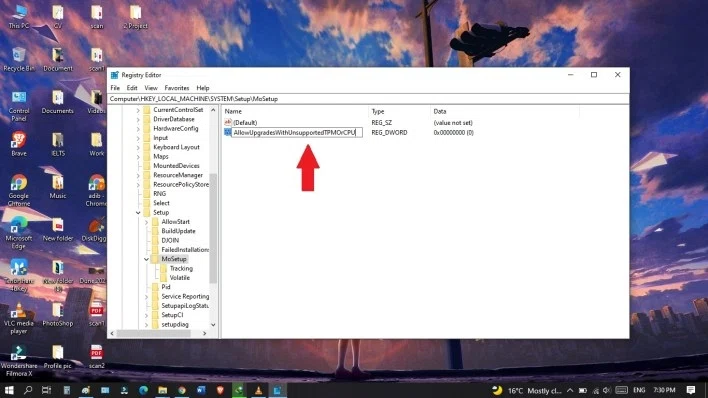Expand the HardwareConfig key
Image resolution: width=708 pixels, height=398 pixels.
(x=138, y=129)
